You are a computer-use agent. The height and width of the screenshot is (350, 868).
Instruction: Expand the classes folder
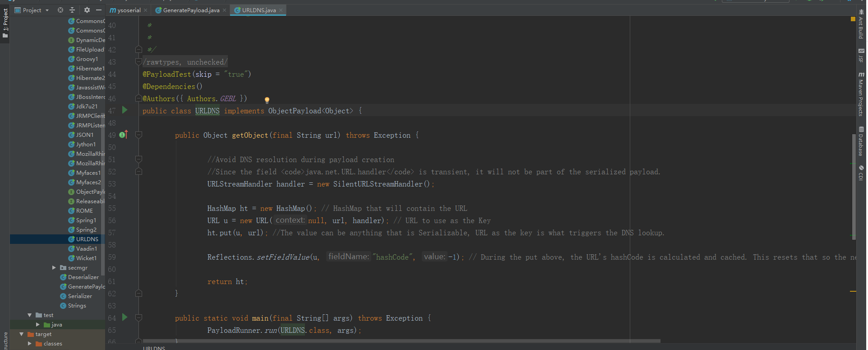point(30,343)
